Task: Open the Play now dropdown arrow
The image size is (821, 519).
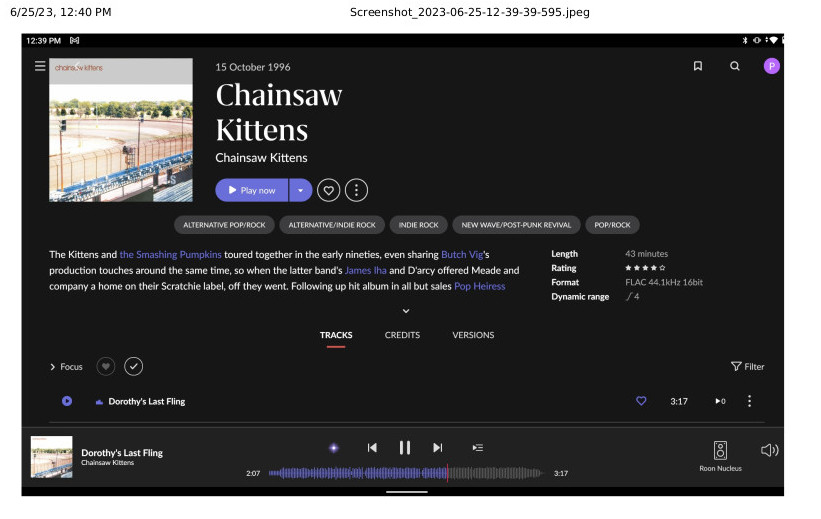Action: [x=300, y=190]
